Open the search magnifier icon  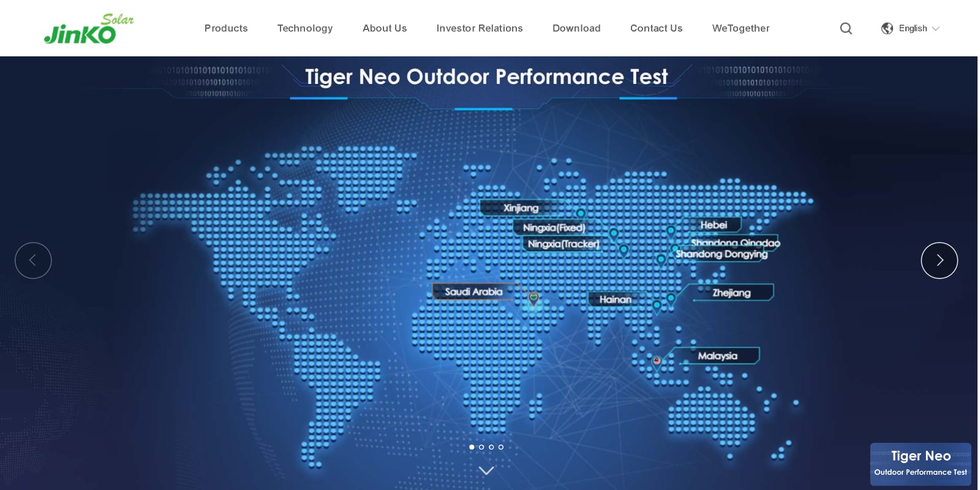[x=846, y=28]
